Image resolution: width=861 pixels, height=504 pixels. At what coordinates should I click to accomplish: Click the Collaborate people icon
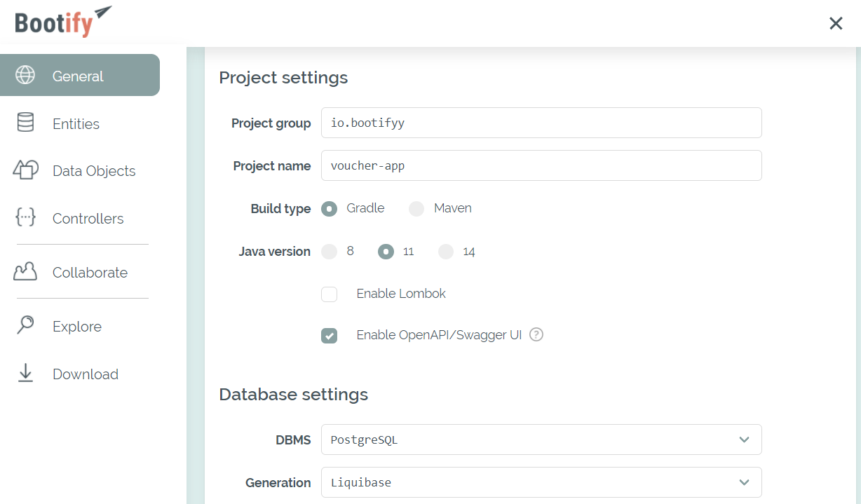25,272
